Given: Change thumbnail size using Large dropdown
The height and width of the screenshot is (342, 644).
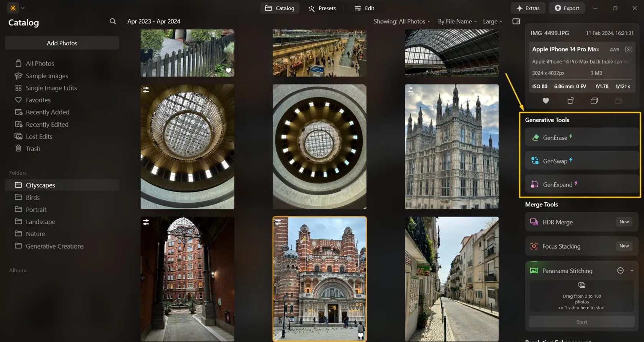Looking at the screenshot, I should point(493,21).
